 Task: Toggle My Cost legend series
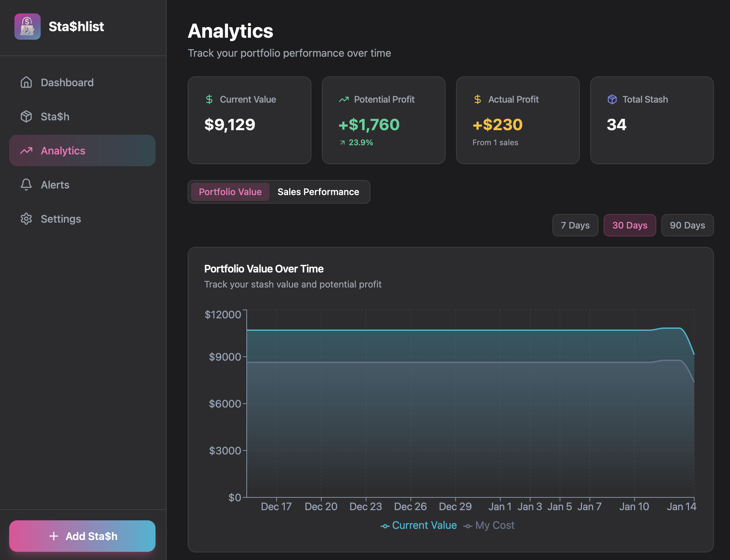[x=489, y=525]
